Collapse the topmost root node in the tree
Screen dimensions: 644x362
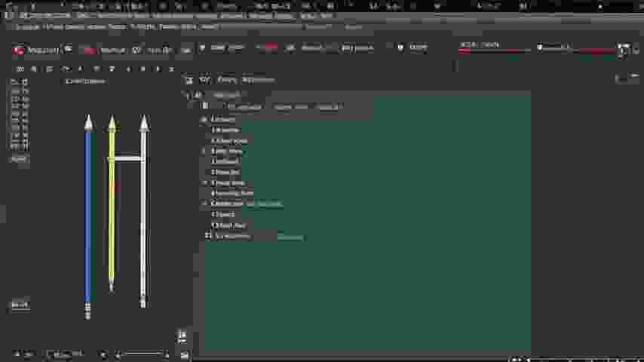(x=204, y=119)
